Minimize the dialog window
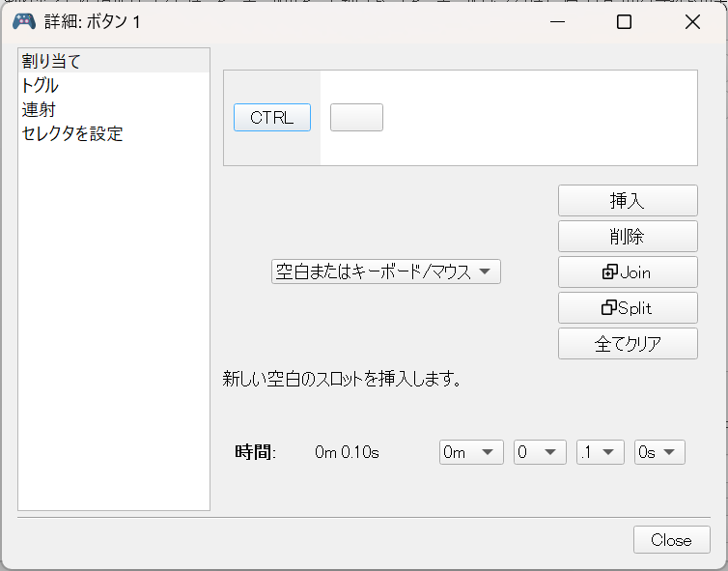Screen dimensions: 728x571 (x=556, y=22)
